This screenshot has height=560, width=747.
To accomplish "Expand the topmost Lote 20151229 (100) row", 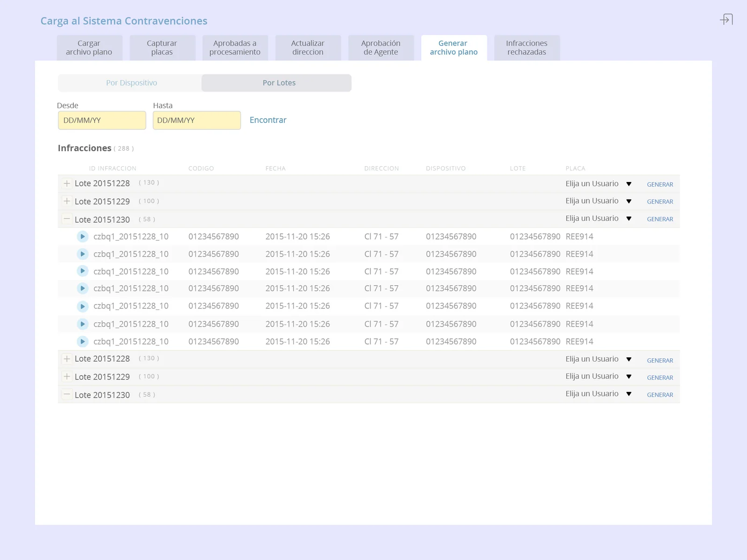I will tap(67, 201).
